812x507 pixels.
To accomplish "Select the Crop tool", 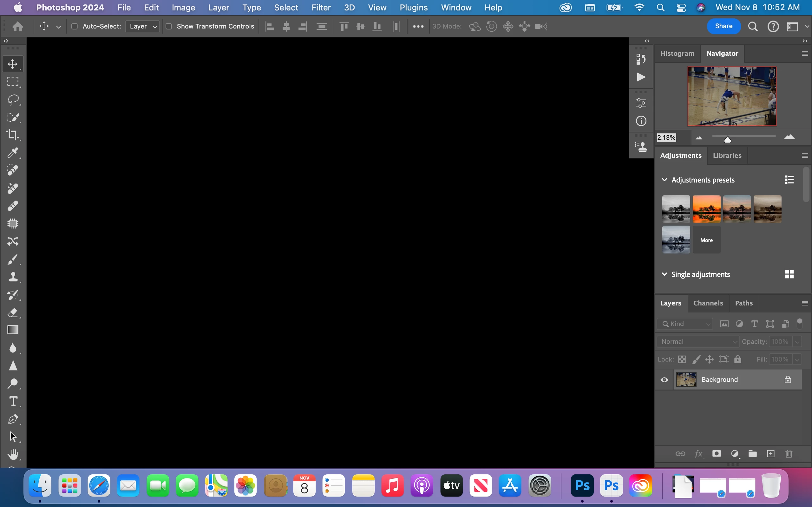I will pos(13,135).
